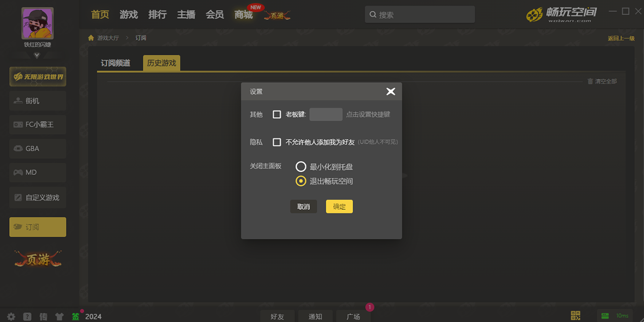This screenshot has height=322, width=644.
Task: Select the 最小化到托盘 radio button
Action: [301, 167]
